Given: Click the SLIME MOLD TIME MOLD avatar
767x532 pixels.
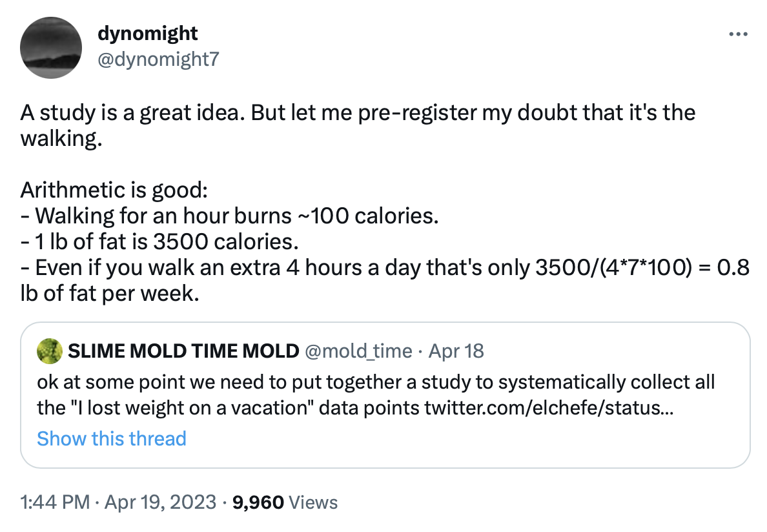Looking at the screenshot, I should [x=50, y=351].
